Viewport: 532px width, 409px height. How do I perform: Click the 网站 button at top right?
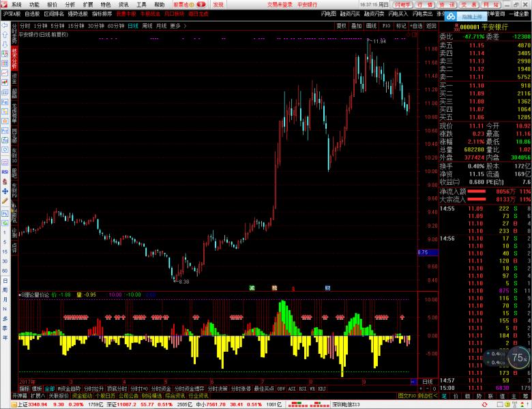click(x=490, y=5)
